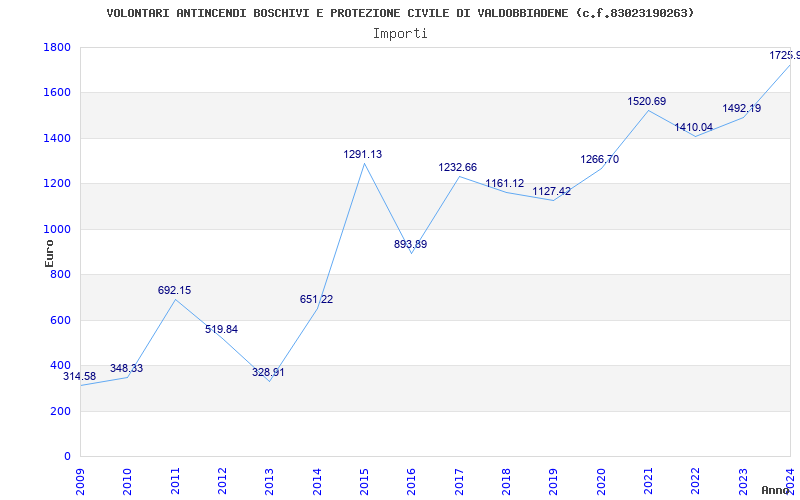The width and height of the screenshot is (800, 500).
Task: Click the y-axis value 1400
Action: (57, 138)
